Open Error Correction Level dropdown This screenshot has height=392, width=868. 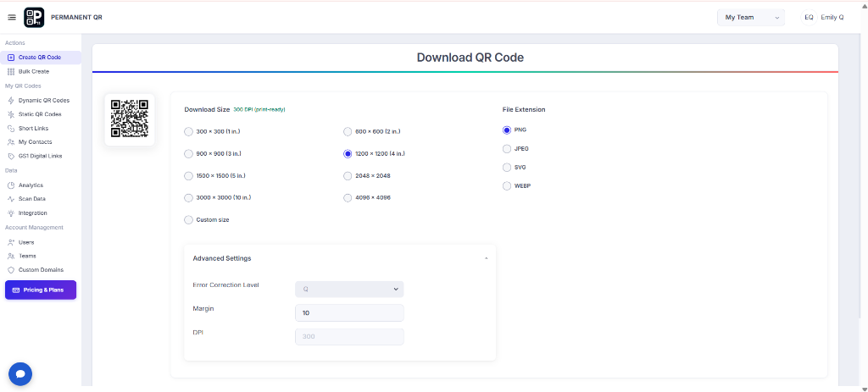point(349,290)
